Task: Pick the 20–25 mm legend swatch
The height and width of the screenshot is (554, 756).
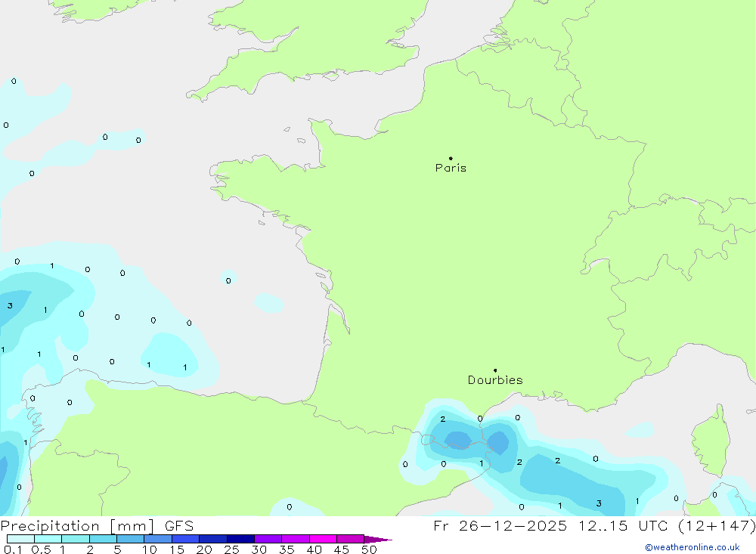Action: [213, 539]
